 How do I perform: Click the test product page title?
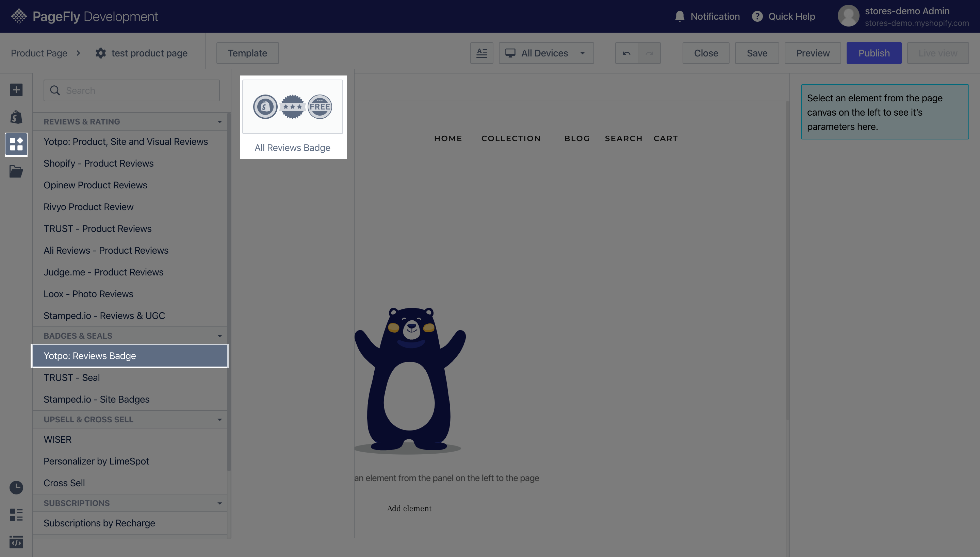[x=149, y=53]
